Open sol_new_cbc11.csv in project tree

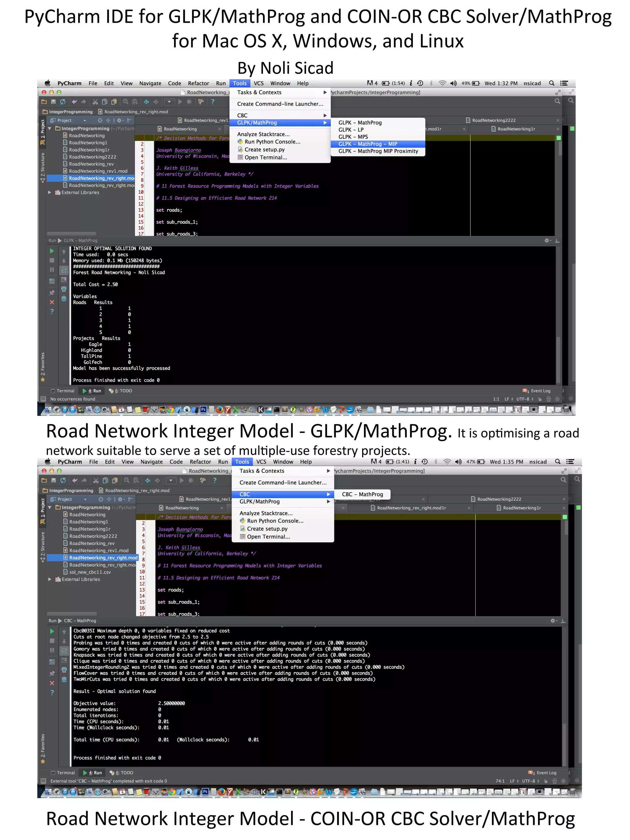click(x=90, y=572)
